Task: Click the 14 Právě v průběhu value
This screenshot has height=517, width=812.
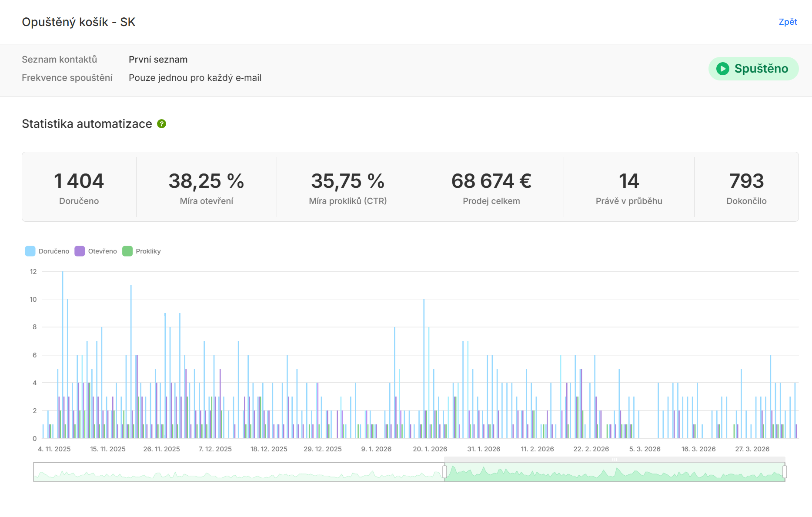Action: click(x=629, y=181)
